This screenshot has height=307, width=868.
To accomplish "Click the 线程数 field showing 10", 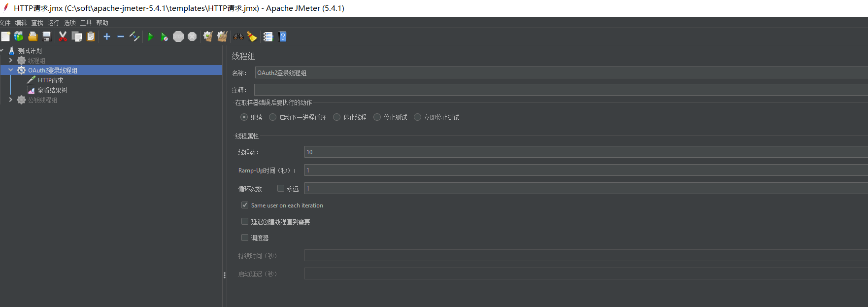I will [x=586, y=152].
